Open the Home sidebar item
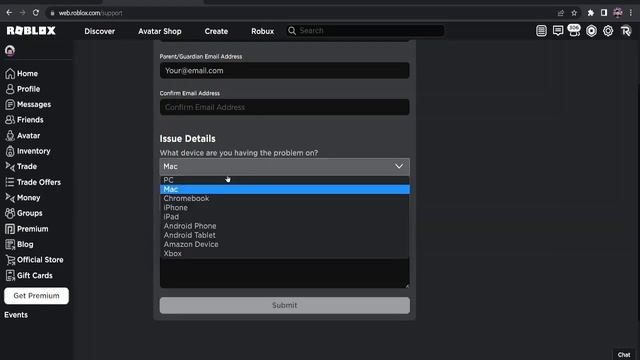Image resolution: width=640 pixels, height=360 pixels. (22, 73)
